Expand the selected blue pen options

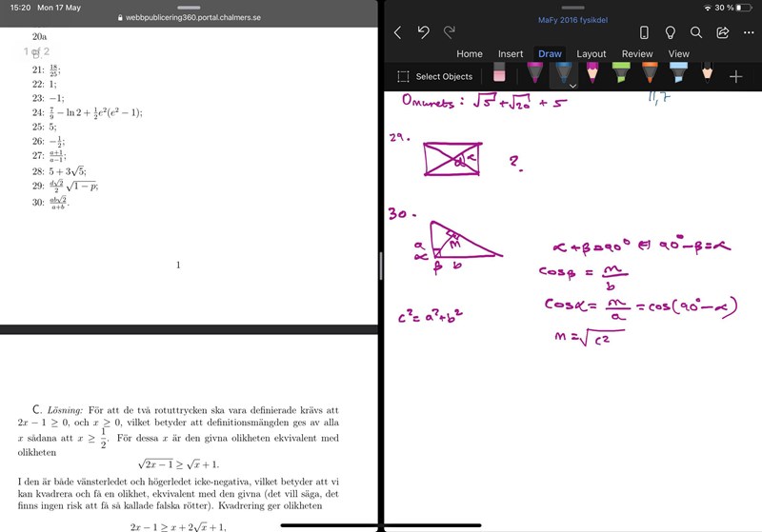[572, 86]
